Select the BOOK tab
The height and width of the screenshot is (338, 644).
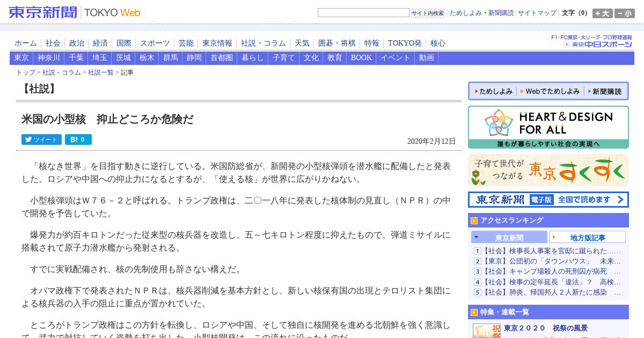[361, 58]
